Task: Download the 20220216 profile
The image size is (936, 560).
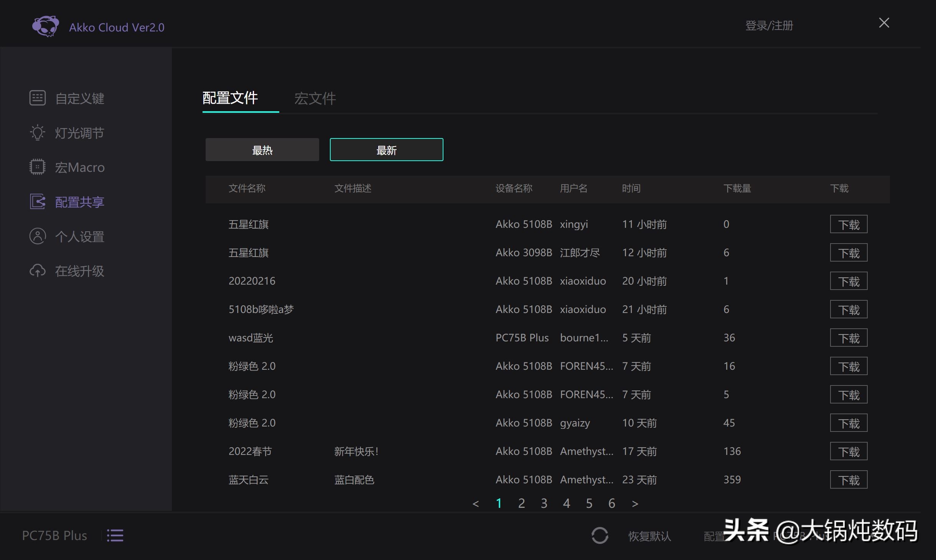Action: pos(849,281)
